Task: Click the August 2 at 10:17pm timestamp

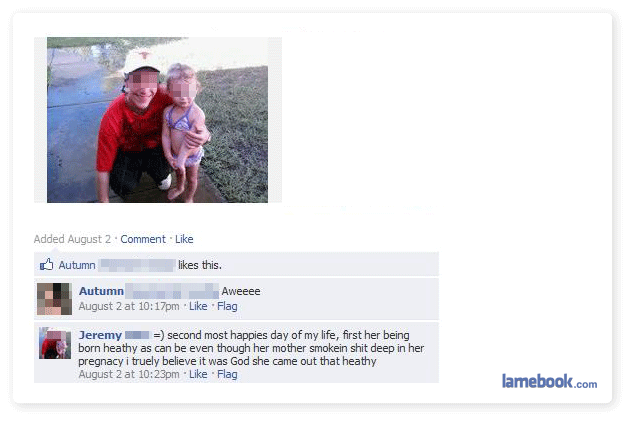Action: coord(129,306)
